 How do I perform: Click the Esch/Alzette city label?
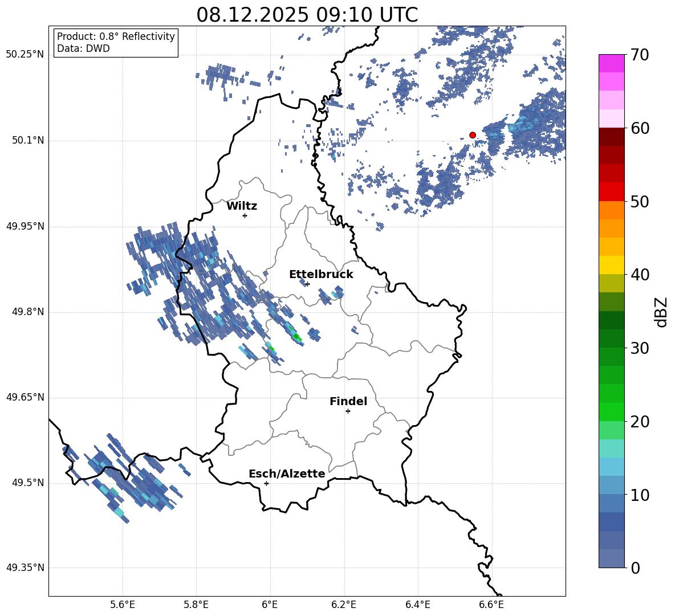tap(287, 474)
